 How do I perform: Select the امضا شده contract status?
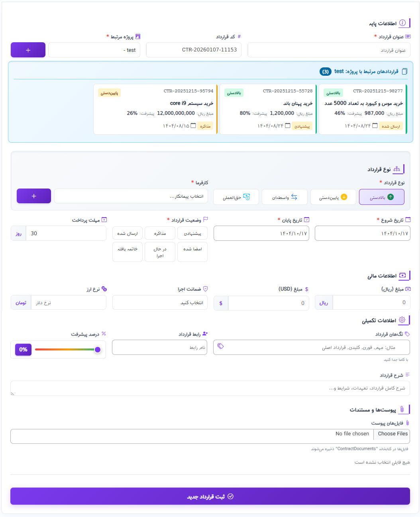[x=192, y=252]
